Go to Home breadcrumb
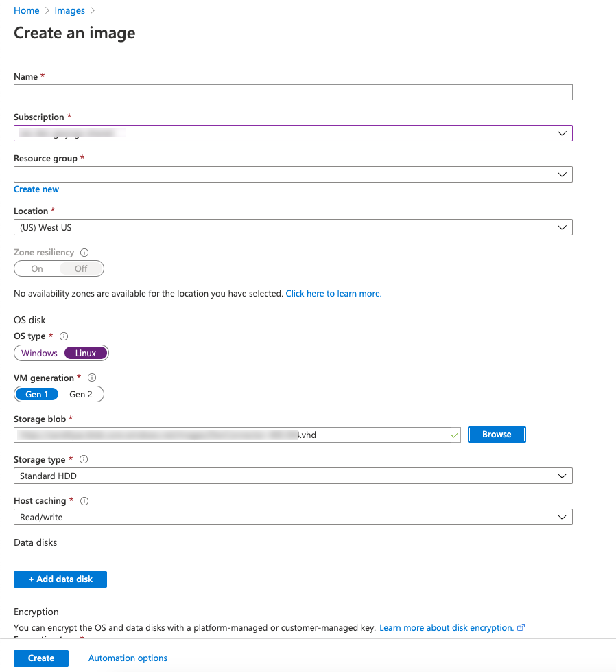The width and height of the screenshot is (616, 672). [x=26, y=10]
